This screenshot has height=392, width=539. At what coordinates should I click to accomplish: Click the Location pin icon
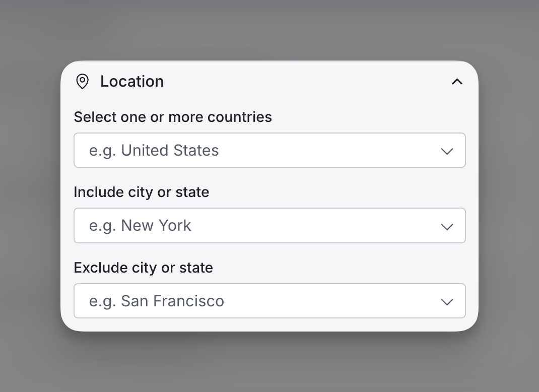click(82, 82)
